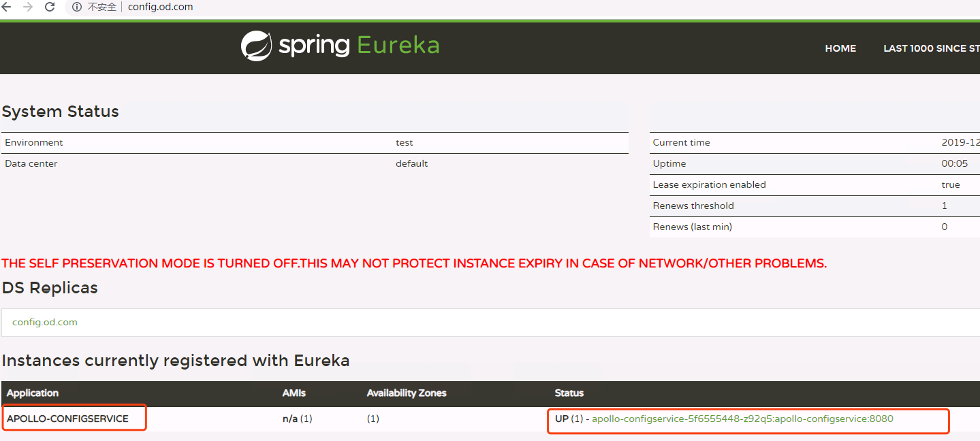The height and width of the screenshot is (441, 980).
Task: Click the config.od.com address bar
Action: click(160, 7)
